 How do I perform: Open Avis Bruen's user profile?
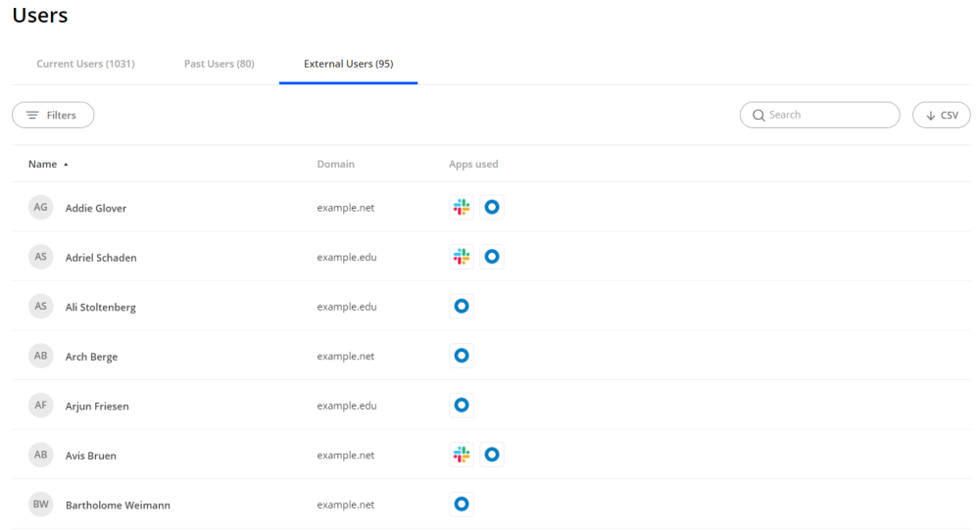coord(90,456)
